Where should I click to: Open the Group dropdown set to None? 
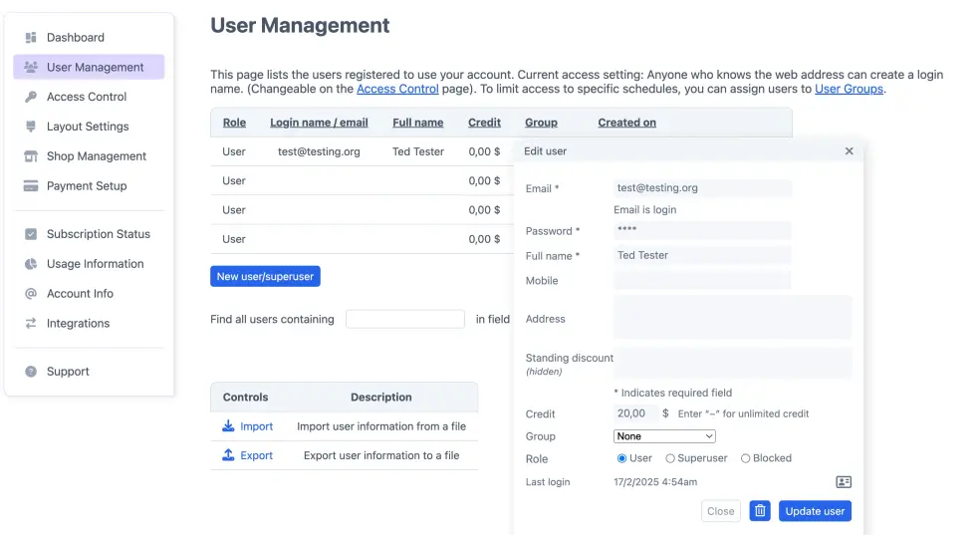click(664, 436)
